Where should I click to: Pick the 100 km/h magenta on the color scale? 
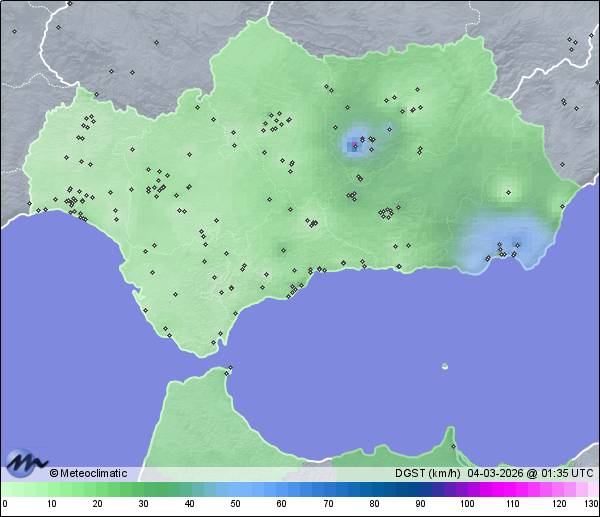(x=466, y=489)
